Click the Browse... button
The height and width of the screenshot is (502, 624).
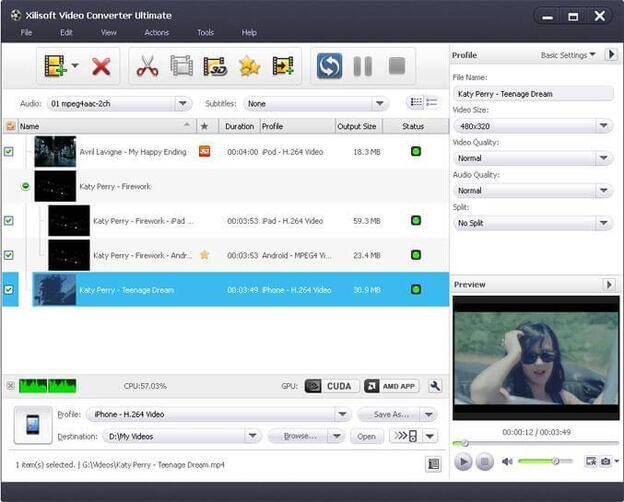[x=299, y=436]
